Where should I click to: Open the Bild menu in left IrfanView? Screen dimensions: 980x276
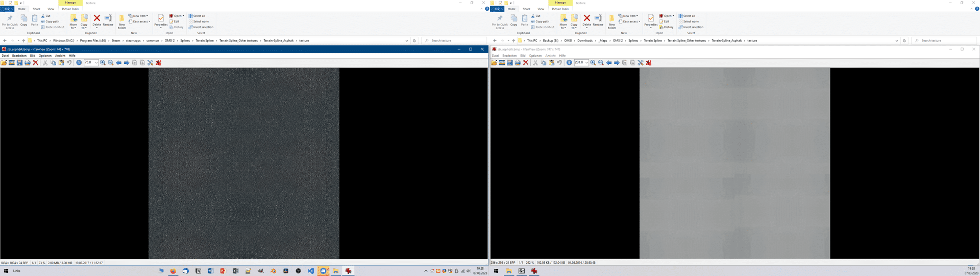(x=32, y=56)
